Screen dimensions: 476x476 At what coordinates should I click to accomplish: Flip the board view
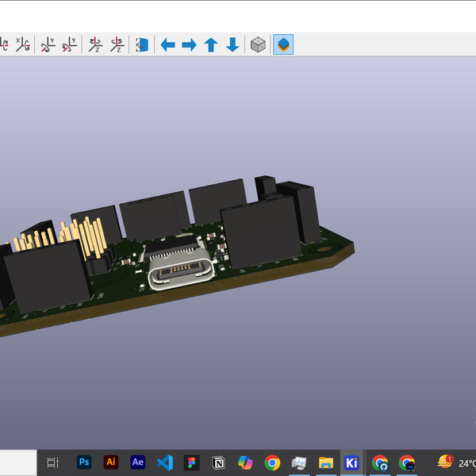142,44
